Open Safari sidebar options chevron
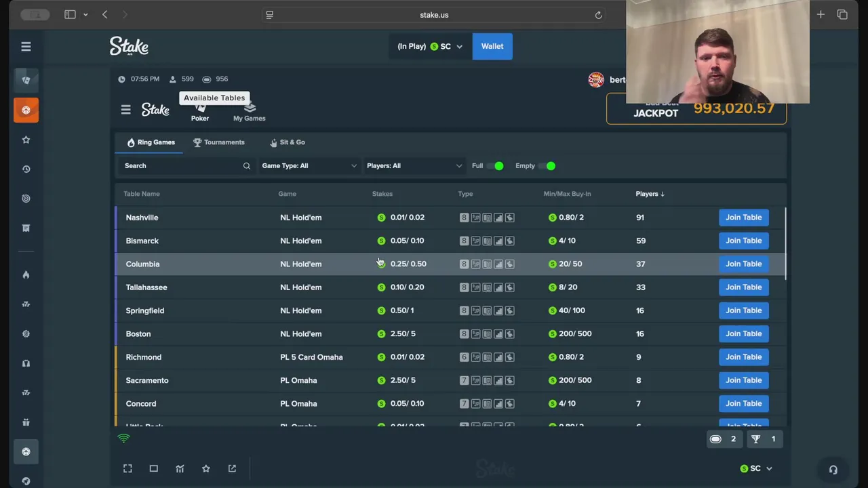868x488 pixels. pyautogui.click(x=85, y=15)
